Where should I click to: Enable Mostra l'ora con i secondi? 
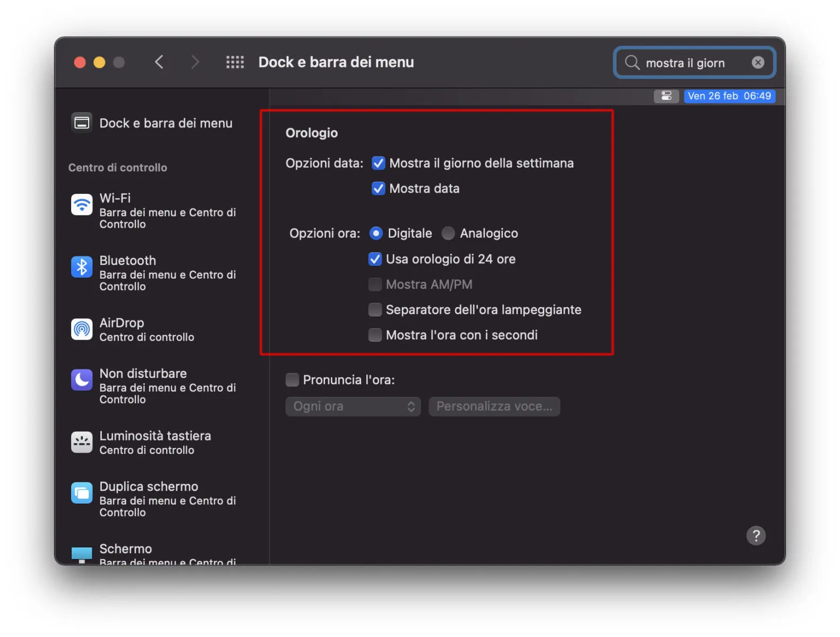375,335
